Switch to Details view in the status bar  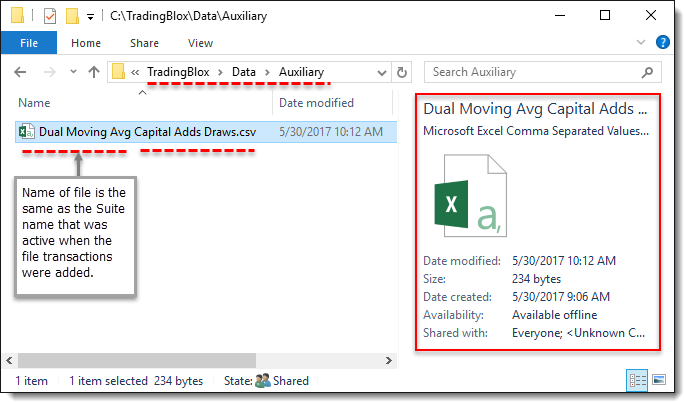coord(636,380)
